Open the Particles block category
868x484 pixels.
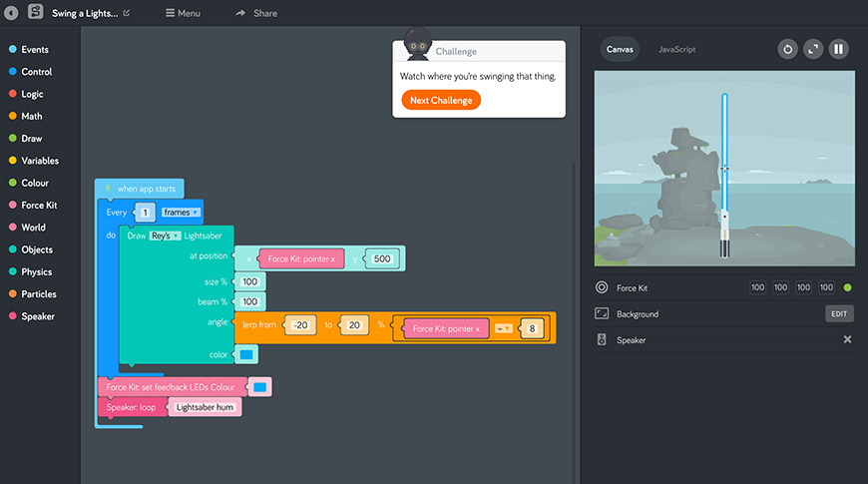(x=33, y=293)
